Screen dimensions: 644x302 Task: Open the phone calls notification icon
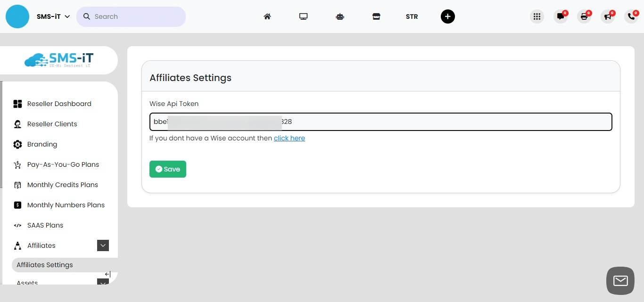[x=631, y=16]
